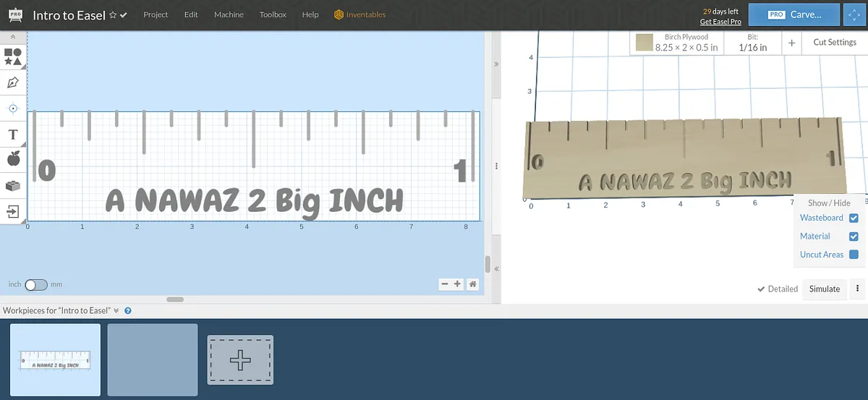The width and height of the screenshot is (868, 400).
Task: Open the three-dot menu beside Simulate
Action: (x=857, y=289)
